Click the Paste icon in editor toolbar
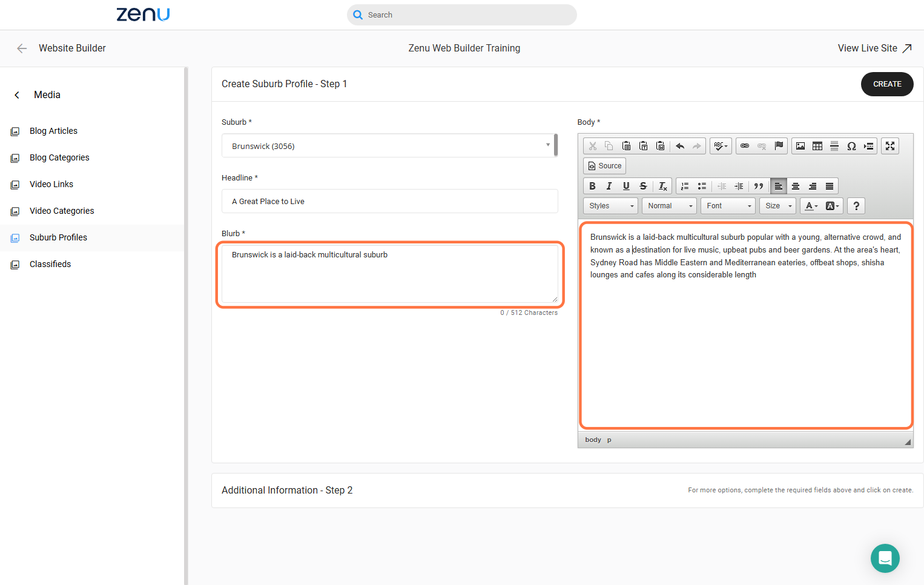Viewport: 924px width, 585px height. pyautogui.click(x=627, y=146)
